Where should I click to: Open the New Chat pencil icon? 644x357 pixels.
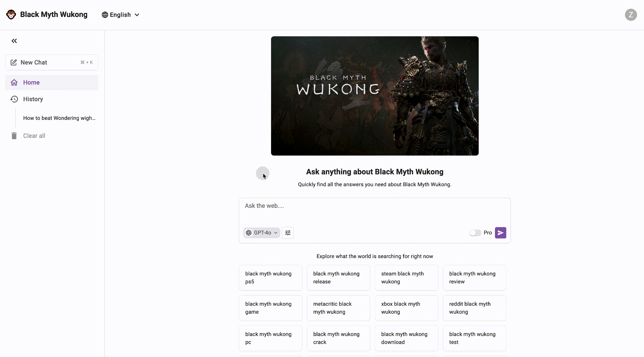tap(14, 62)
